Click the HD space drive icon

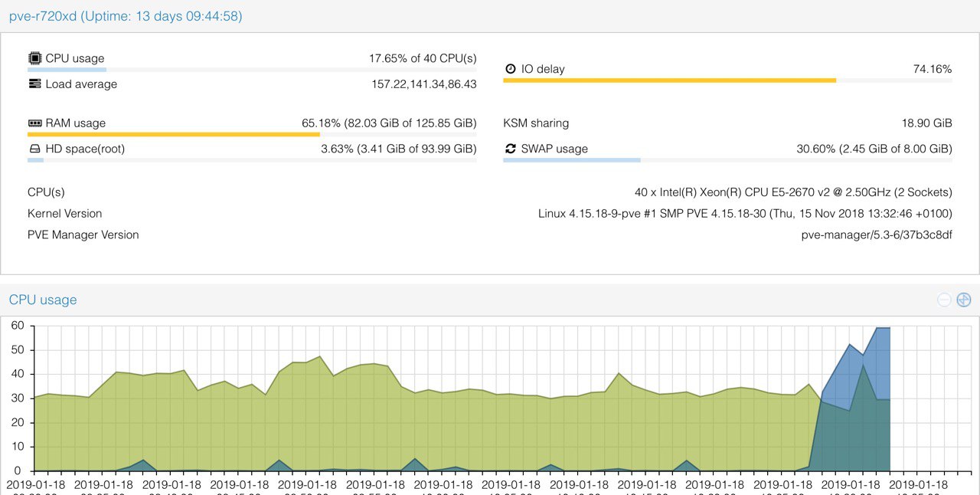pyautogui.click(x=34, y=149)
